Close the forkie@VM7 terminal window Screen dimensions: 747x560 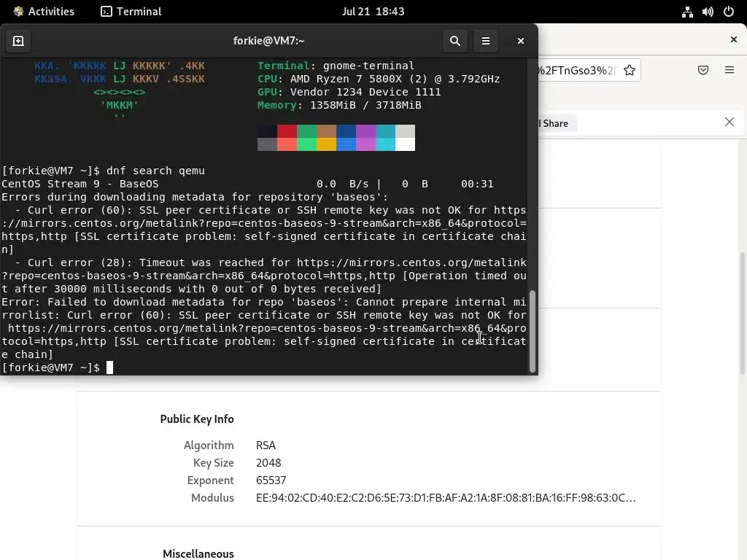[x=521, y=41]
